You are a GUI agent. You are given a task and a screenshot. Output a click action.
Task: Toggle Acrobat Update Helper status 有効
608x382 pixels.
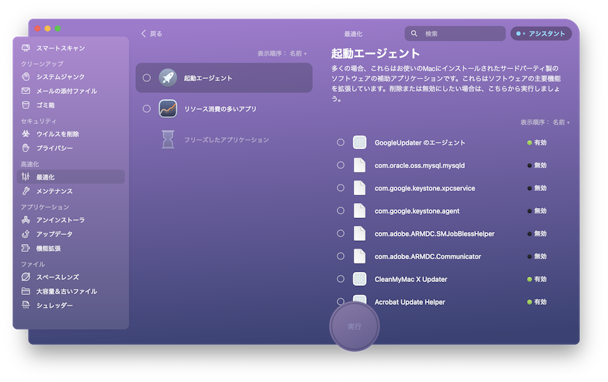537,302
